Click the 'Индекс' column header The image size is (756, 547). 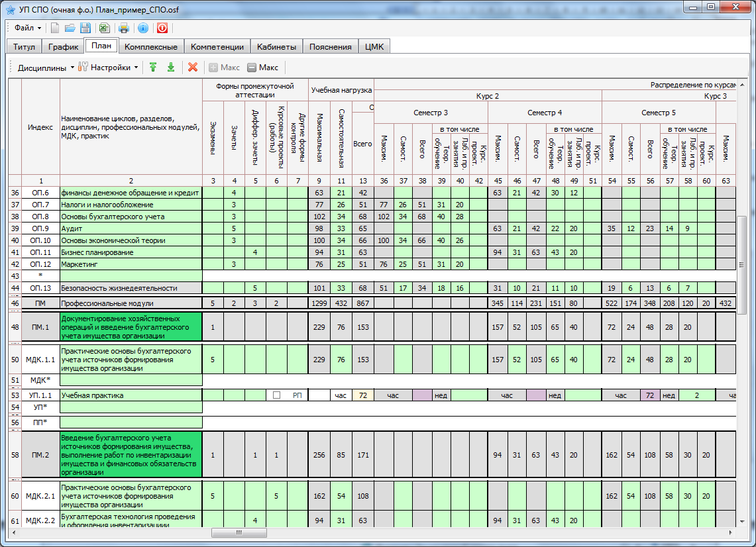click(x=40, y=127)
